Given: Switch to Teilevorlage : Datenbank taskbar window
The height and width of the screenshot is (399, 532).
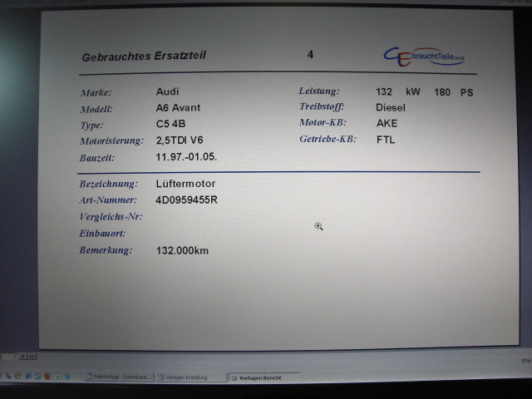Looking at the screenshot, I should tap(118, 377).
